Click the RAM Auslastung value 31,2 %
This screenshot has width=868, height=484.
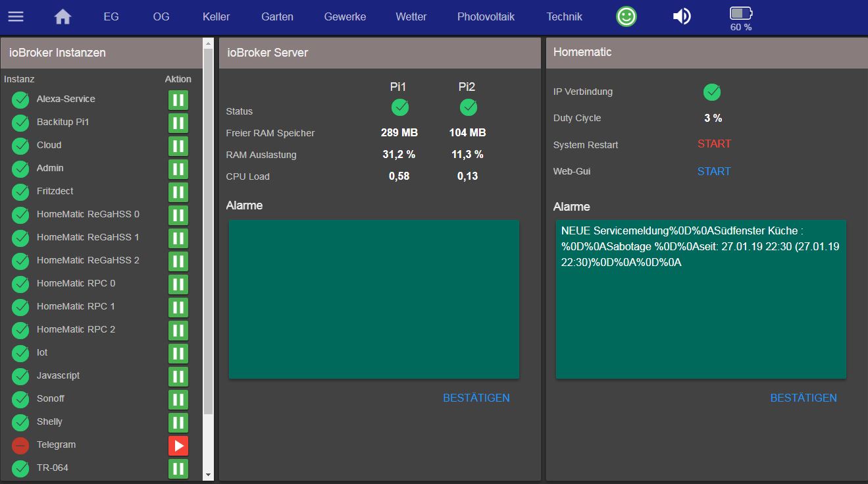(x=399, y=154)
